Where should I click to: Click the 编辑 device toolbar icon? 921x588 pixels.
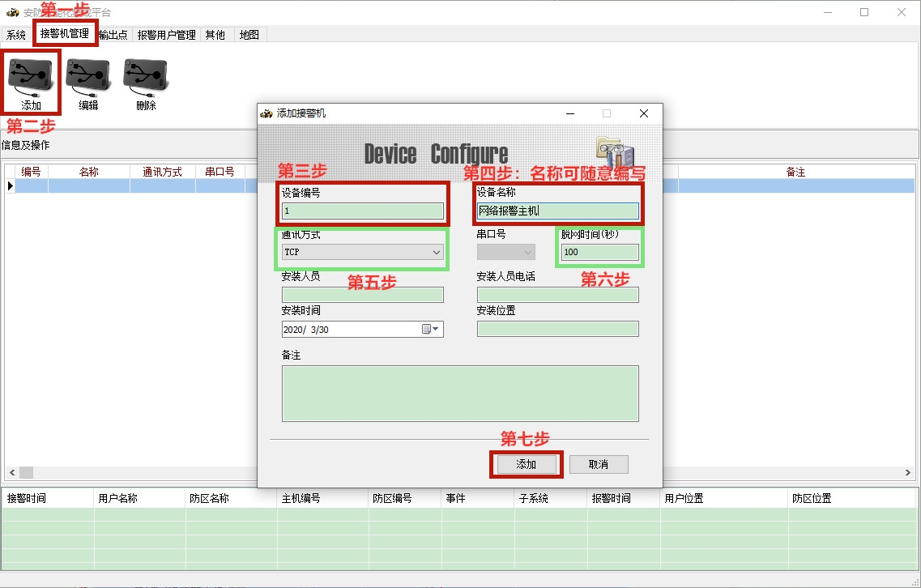click(88, 78)
